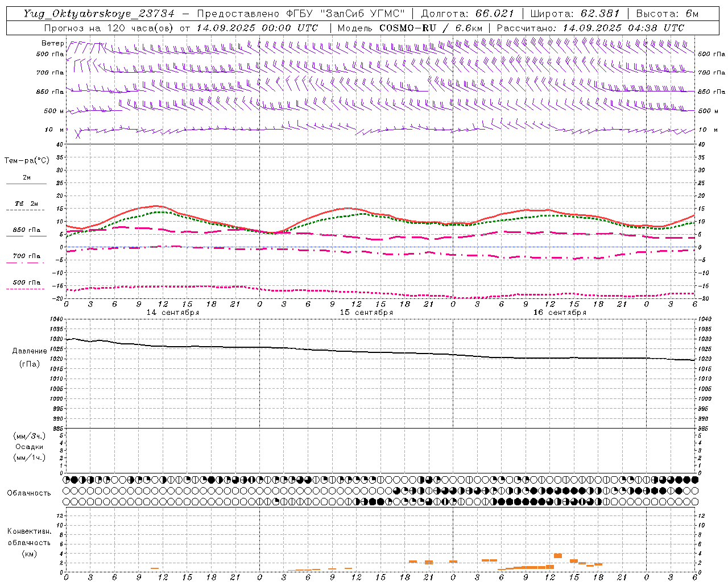This screenshot has width=728, height=582.
Task: Click the 500 м wind level label on left
Action: [53, 111]
